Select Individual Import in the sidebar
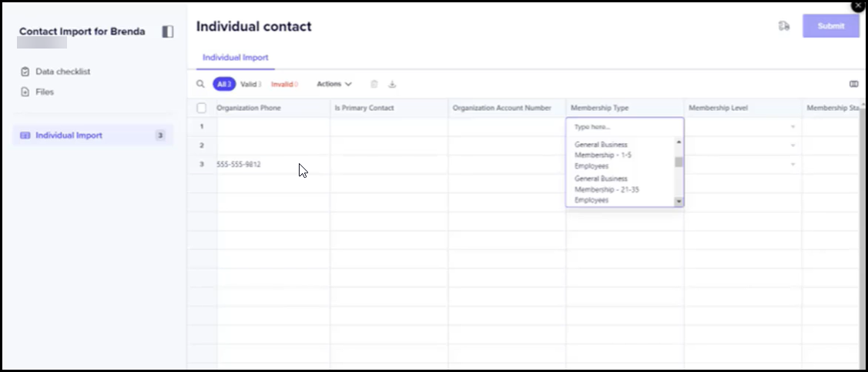Image resolution: width=868 pixels, height=372 pixels. (x=69, y=136)
